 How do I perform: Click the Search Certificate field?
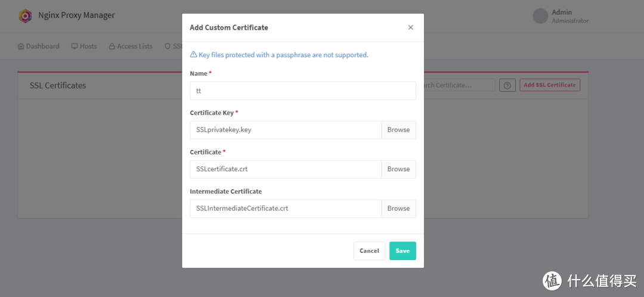click(x=459, y=85)
